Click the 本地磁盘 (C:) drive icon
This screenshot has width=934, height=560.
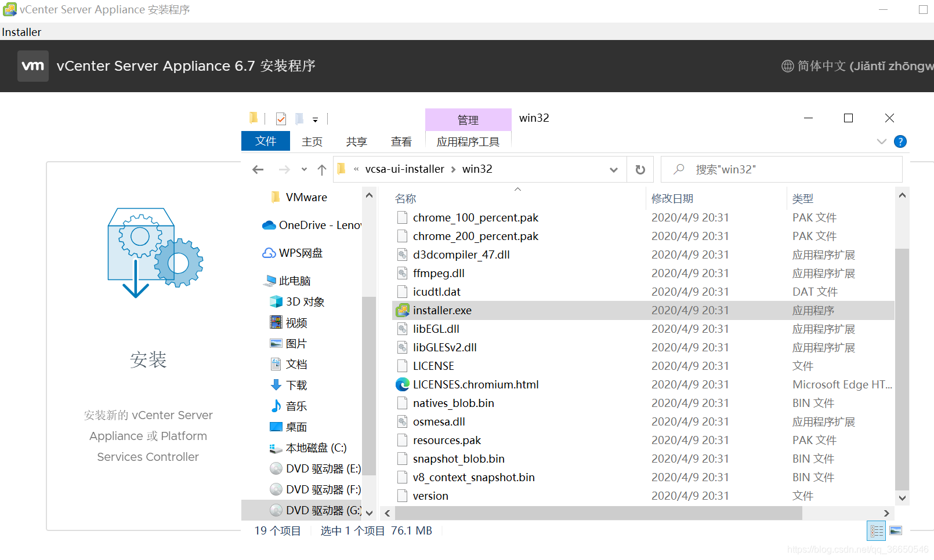pos(276,448)
